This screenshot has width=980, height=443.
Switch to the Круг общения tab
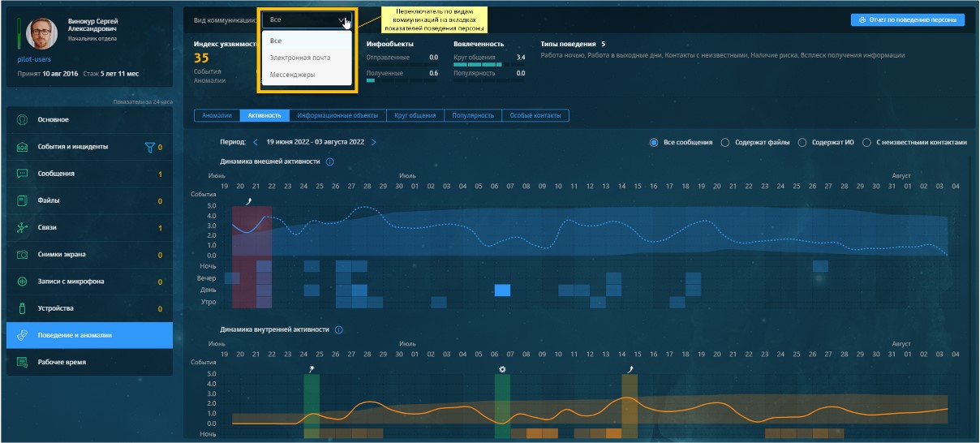point(415,115)
